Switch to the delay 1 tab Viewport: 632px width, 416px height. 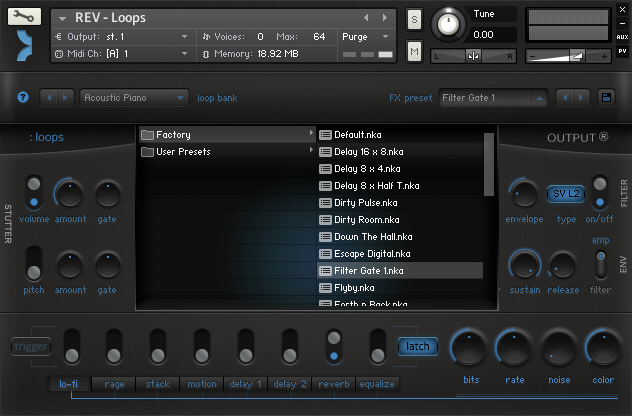pyautogui.click(x=245, y=384)
